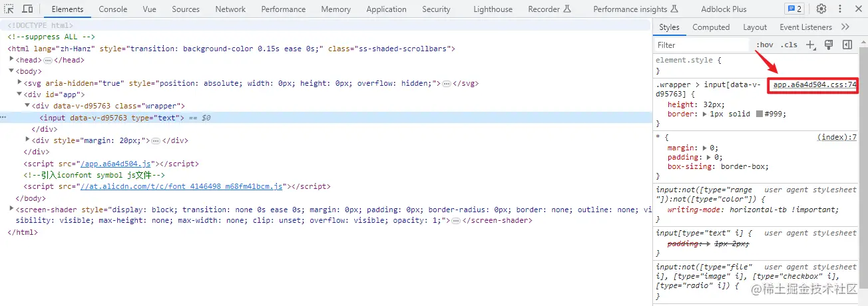Expand the padding shorthand under * rule
868x306 pixels.
click(x=709, y=157)
